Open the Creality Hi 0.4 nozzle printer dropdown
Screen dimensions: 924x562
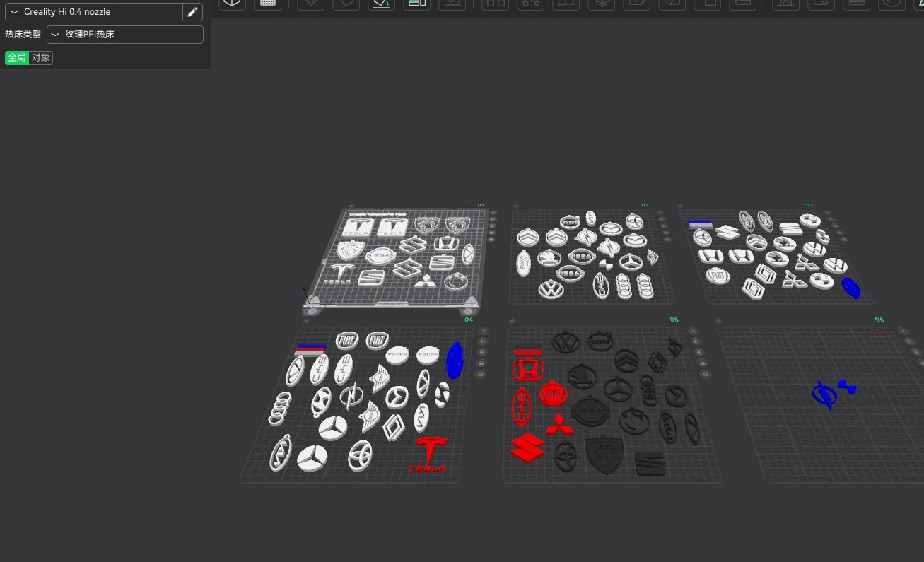tap(93, 12)
